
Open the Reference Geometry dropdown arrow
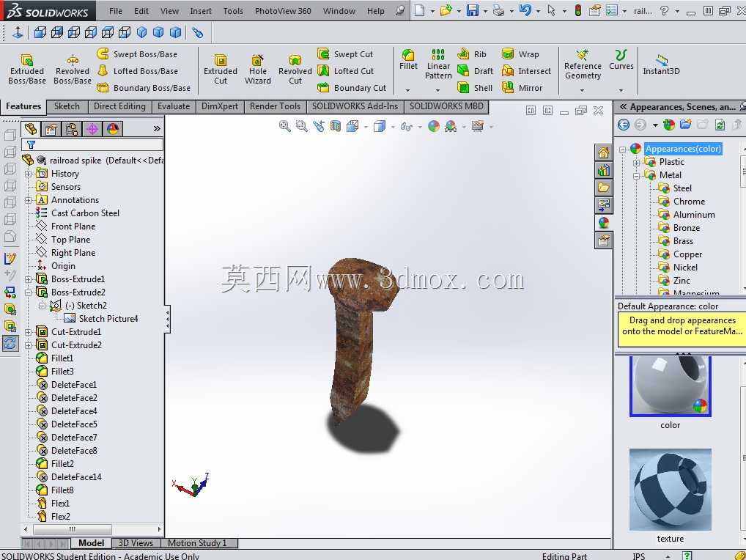(x=582, y=90)
